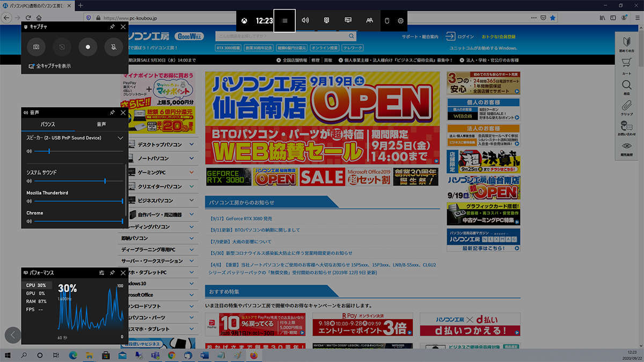
Task: Take a screenshot with the camera button
Action: pyautogui.click(x=36, y=47)
